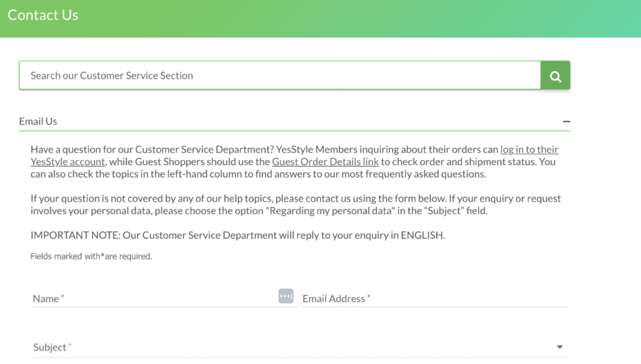Open the 'log in to their YesStyle account' link

(x=529, y=149)
